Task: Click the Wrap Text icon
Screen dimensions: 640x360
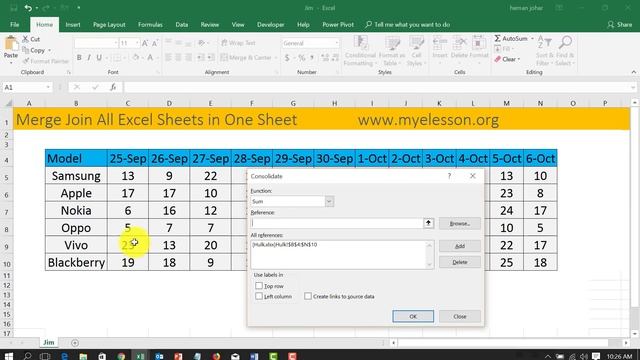Action: point(224,43)
